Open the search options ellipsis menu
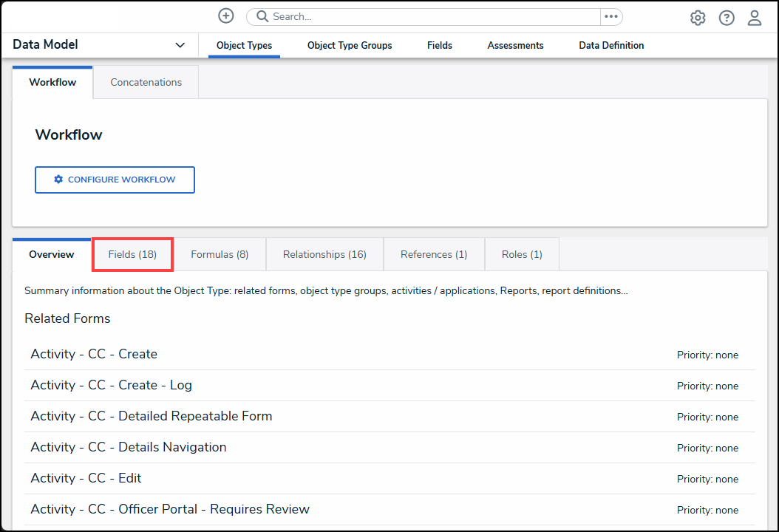The width and height of the screenshot is (779, 532). pyautogui.click(x=611, y=17)
